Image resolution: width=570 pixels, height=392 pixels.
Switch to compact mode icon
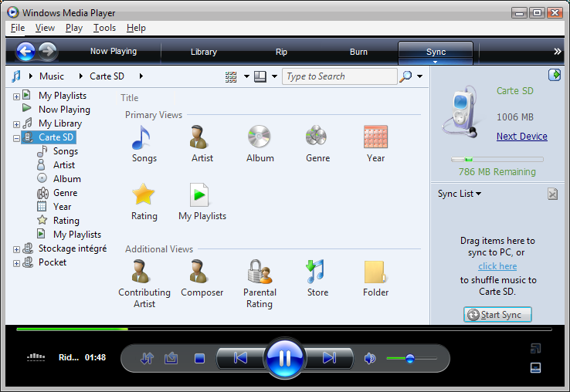pos(535,367)
